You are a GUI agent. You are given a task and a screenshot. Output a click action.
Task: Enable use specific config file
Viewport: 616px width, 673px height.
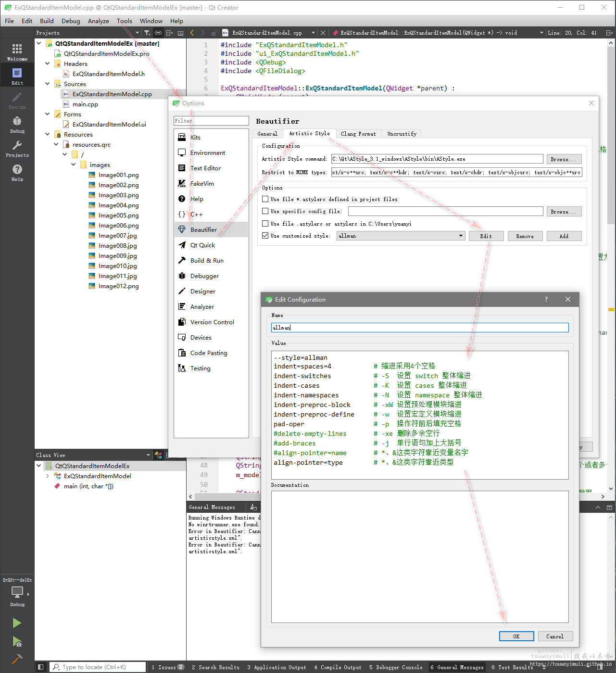point(265,211)
